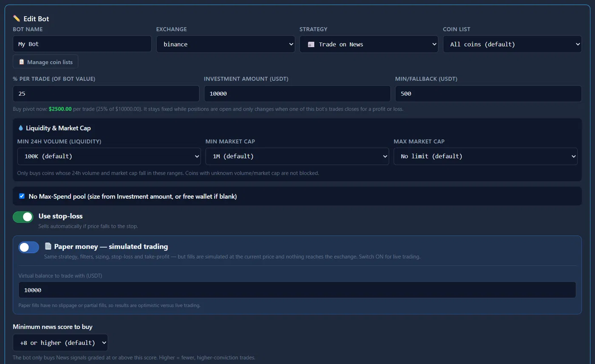Turn off the Use stop-loss switch
595x364 pixels.
(23, 217)
